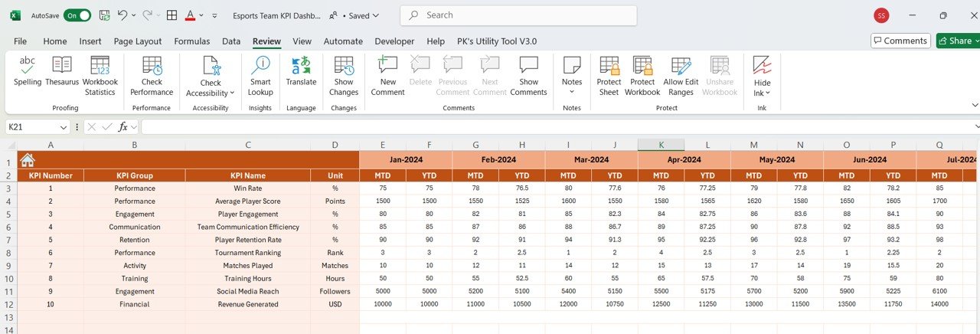Screen dimensions: 980x334
Task: Open the Share button dropdown
Action: pos(977,41)
